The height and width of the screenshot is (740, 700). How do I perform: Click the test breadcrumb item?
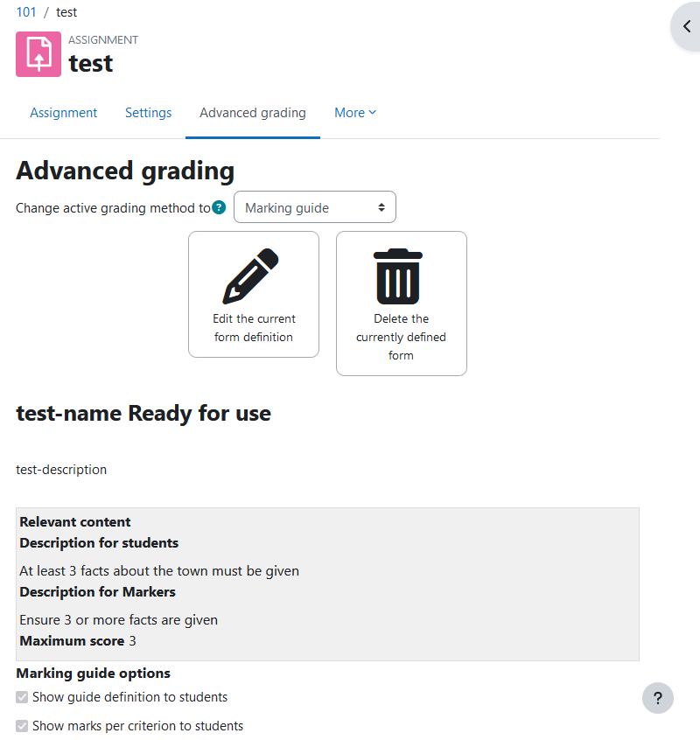66,12
